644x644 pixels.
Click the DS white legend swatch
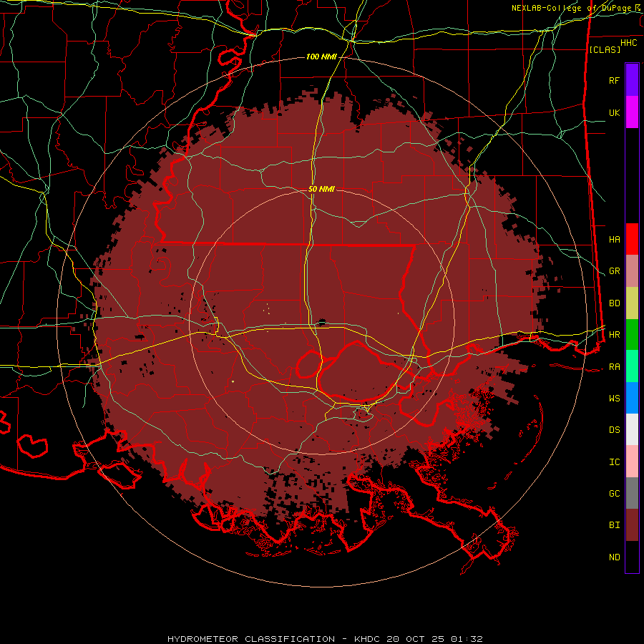(632, 429)
